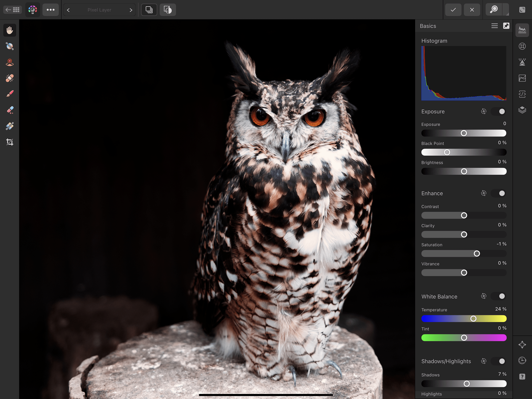Toggle the Shadows/Highlights switch
The height and width of the screenshot is (399, 532).
(499, 361)
